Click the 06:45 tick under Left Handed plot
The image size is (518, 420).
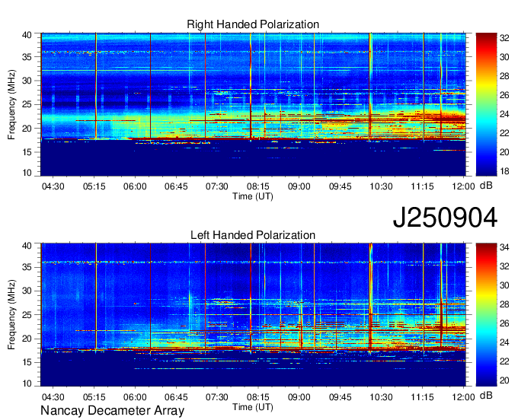[x=176, y=397]
